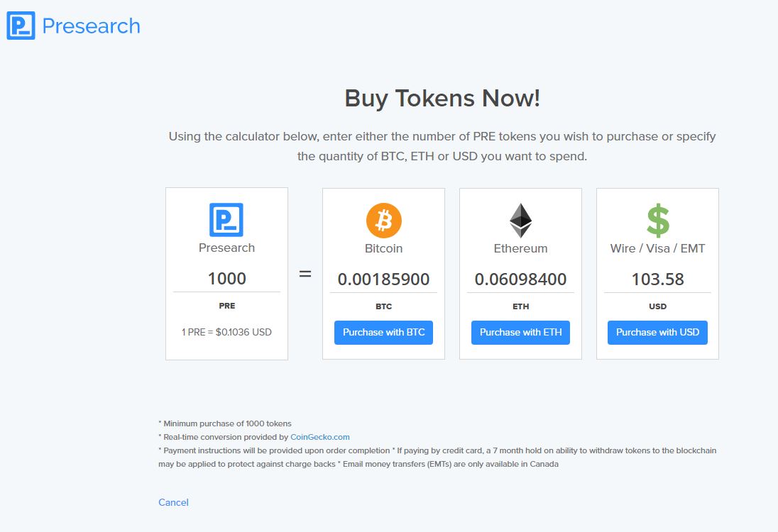Viewport: 778px width, 532px height.
Task: Click the Buy Tokens Now heading
Action: [x=442, y=98]
